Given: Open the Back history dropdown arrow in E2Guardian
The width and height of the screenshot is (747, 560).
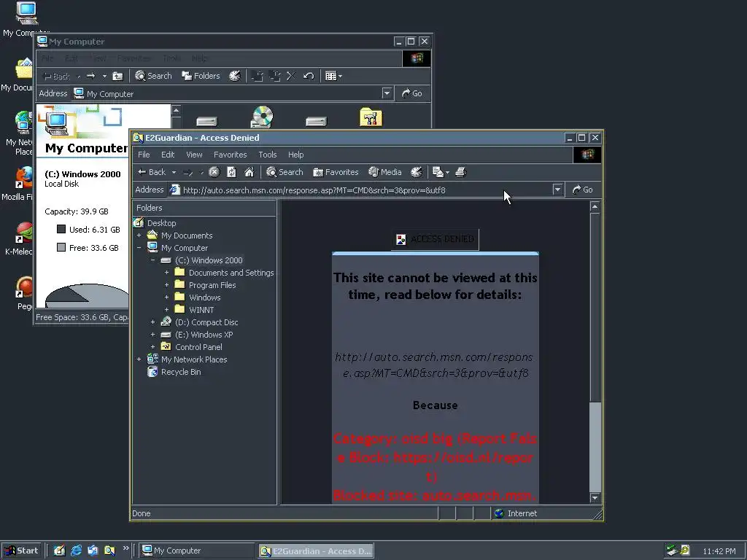Looking at the screenshot, I should click(174, 172).
